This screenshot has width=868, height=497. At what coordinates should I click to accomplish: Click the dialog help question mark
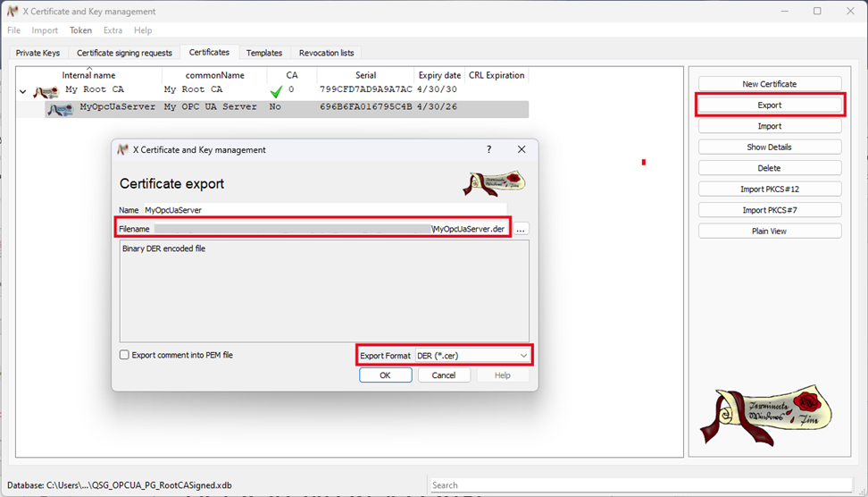[488, 150]
